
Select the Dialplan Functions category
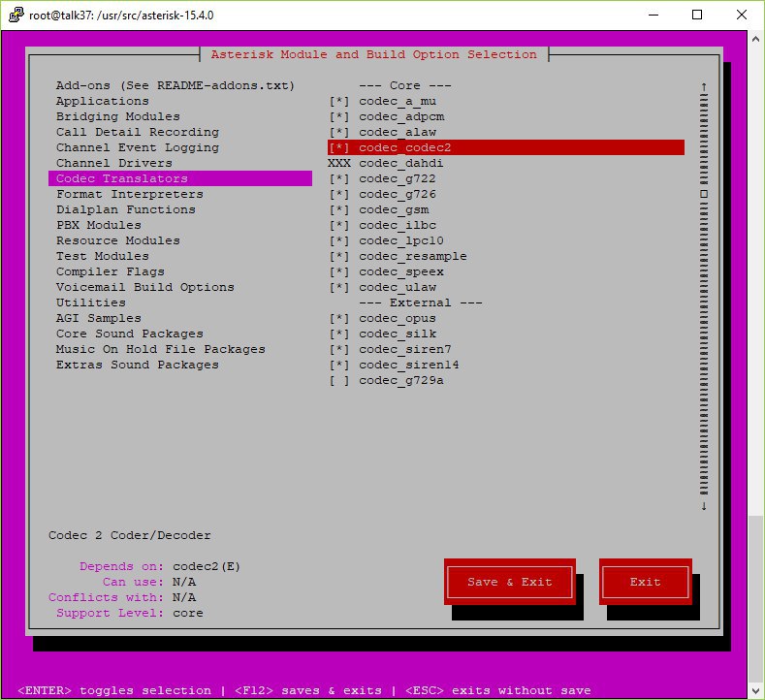[126, 209]
